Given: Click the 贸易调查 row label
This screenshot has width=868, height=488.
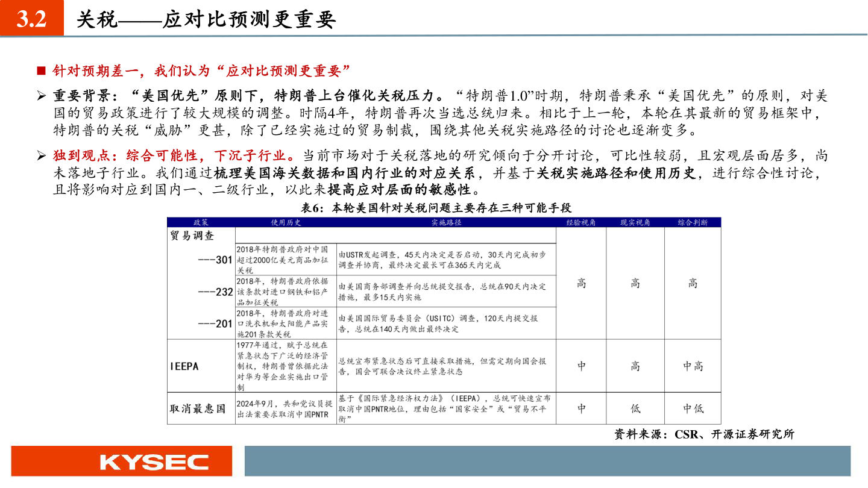Looking at the screenshot, I should pos(192,236).
